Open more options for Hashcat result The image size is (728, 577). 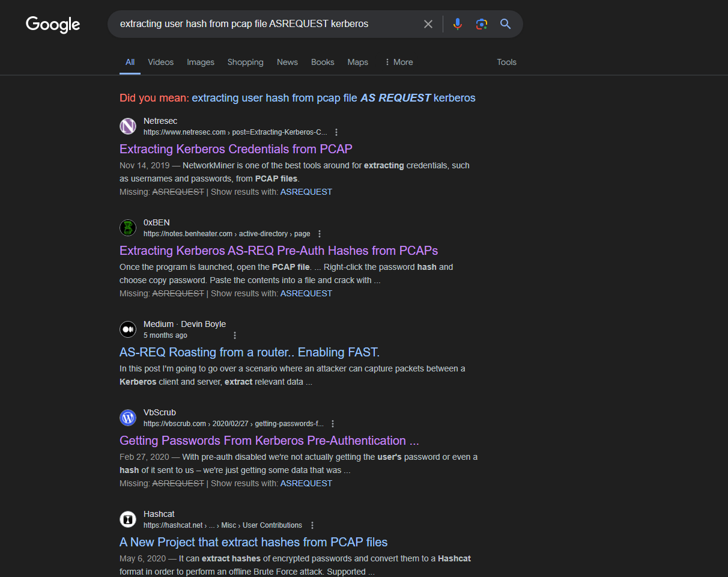point(312,525)
